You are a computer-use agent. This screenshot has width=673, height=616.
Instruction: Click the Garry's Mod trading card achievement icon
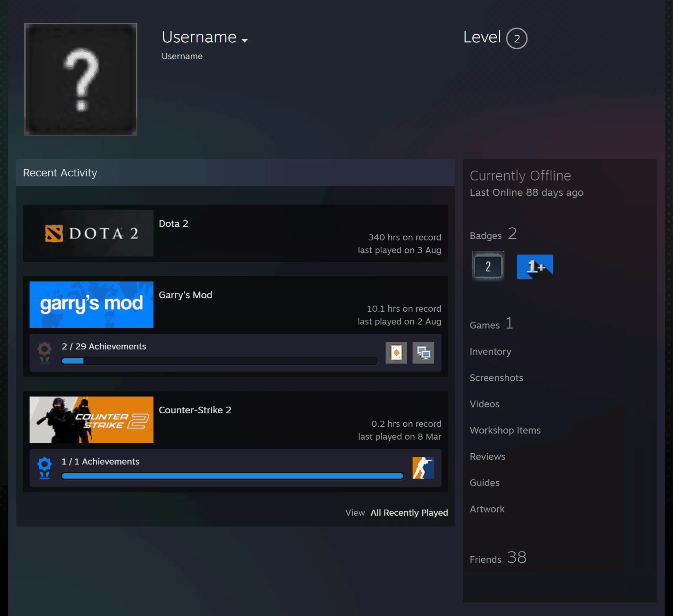click(396, 353)
